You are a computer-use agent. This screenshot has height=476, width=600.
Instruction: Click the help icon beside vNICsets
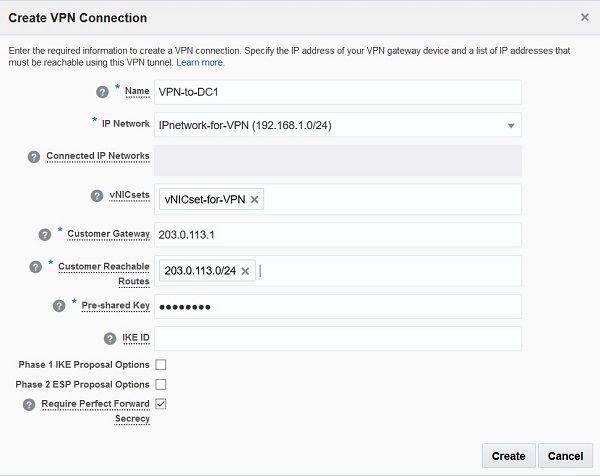point(97,197)
